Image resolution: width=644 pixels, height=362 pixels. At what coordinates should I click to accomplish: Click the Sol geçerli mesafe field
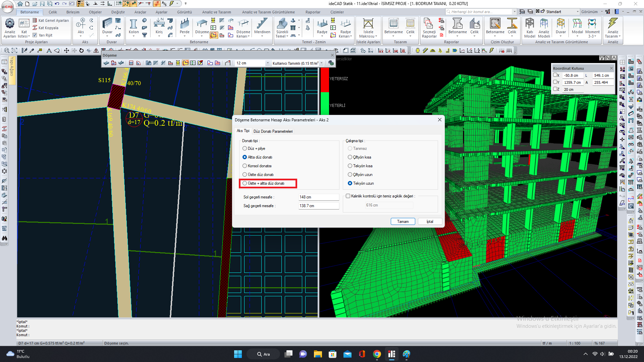tap(318, 197)
